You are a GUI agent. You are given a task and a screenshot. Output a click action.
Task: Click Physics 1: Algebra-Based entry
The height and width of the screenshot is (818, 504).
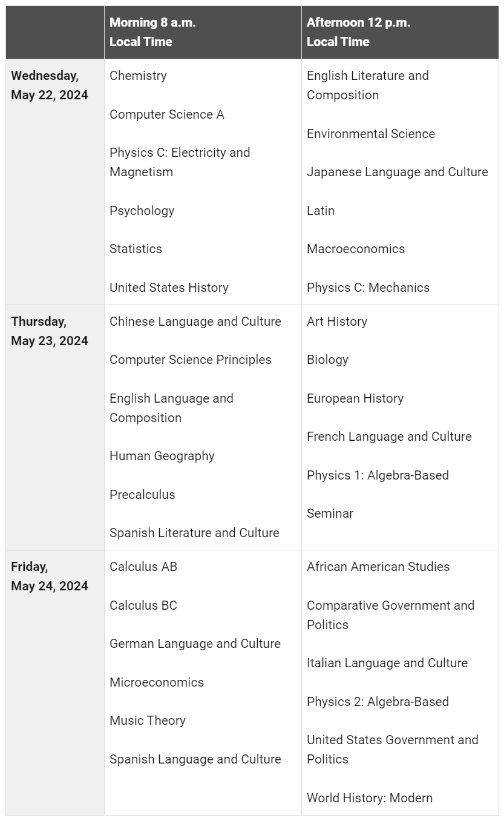378,475
